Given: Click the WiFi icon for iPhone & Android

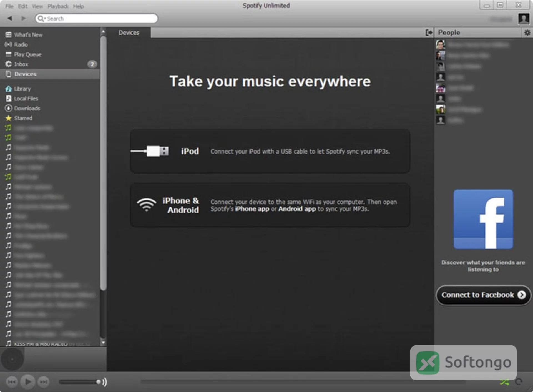Looking at the screenshot, I should pos(147,205).
